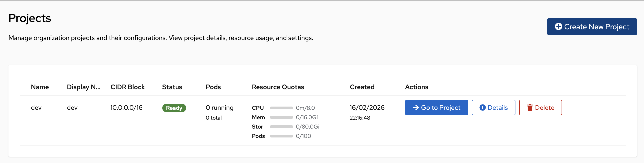This screenshot has width=644, height=163.
Task: Click the Name column header
Action: pos(40,87)
